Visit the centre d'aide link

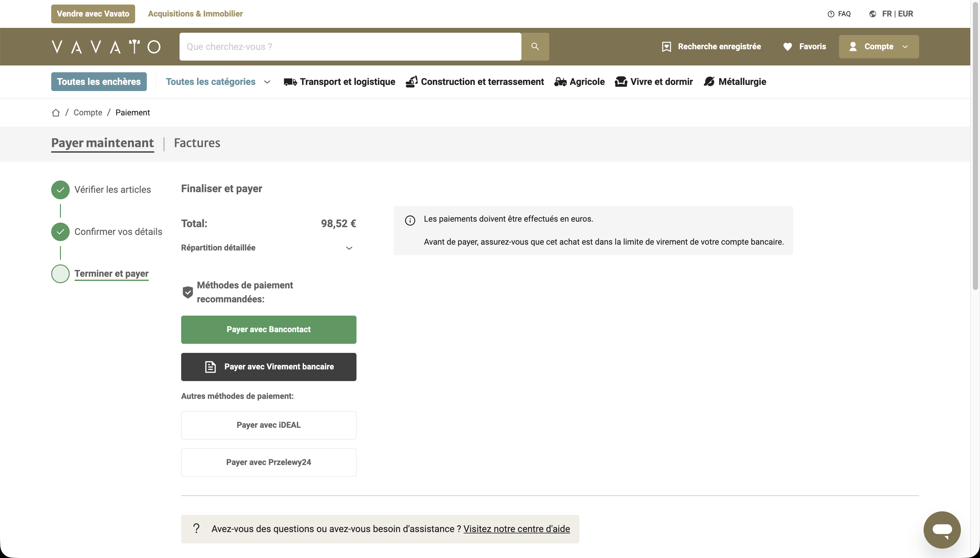tap(516, 529)
